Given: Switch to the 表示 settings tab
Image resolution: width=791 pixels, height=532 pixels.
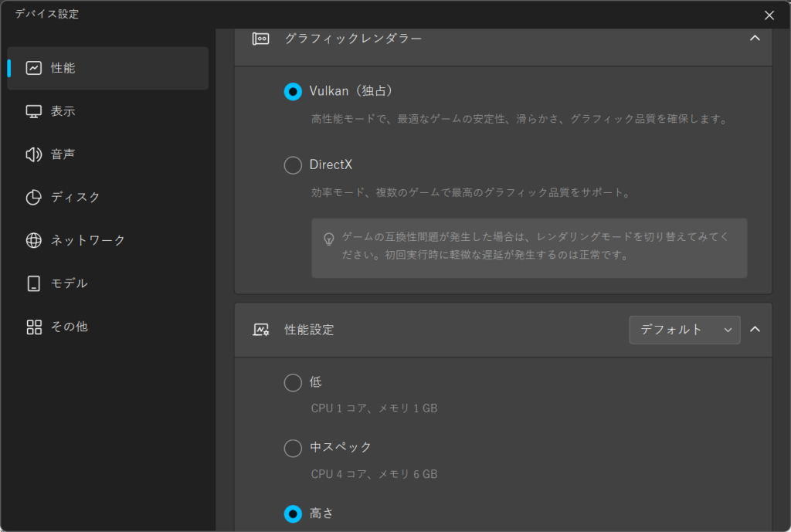Looking at the screenshot, I should (63, 111).
